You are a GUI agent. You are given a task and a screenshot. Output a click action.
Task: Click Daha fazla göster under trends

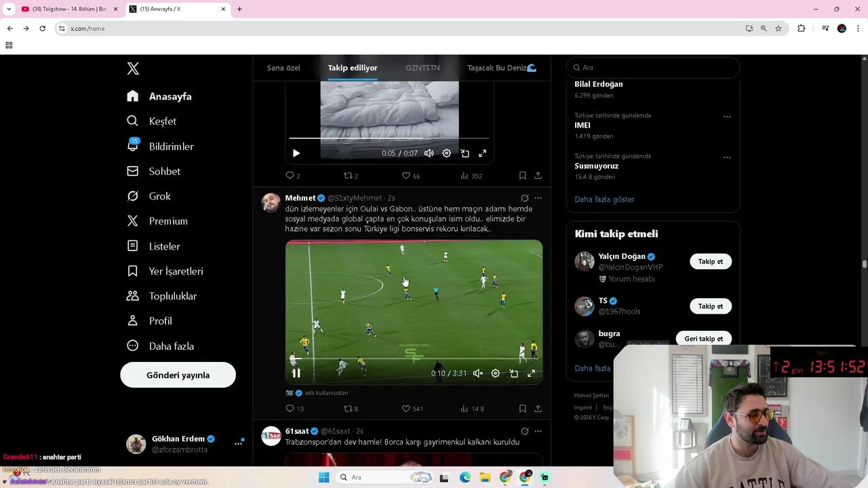[604, 199]
